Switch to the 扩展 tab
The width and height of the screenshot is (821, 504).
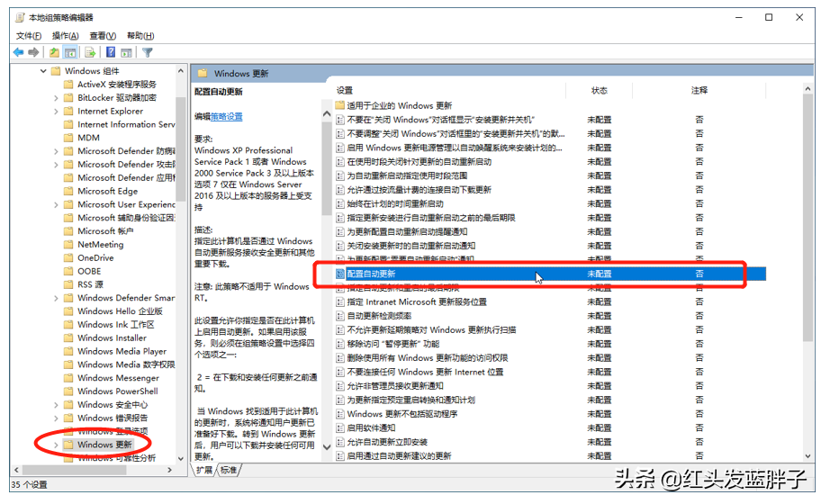(204, 470)
